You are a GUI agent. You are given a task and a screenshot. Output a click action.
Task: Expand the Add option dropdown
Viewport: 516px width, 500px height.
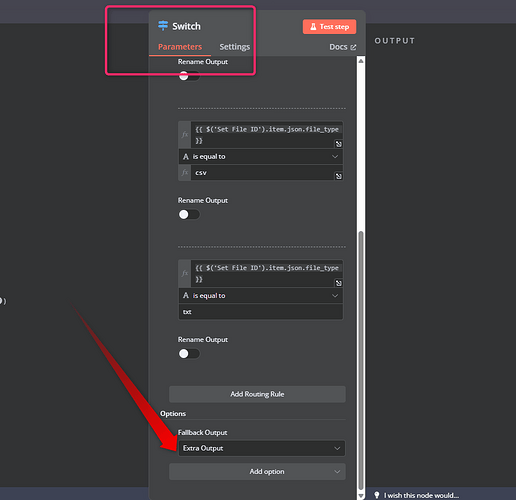(x=257, y=472)
